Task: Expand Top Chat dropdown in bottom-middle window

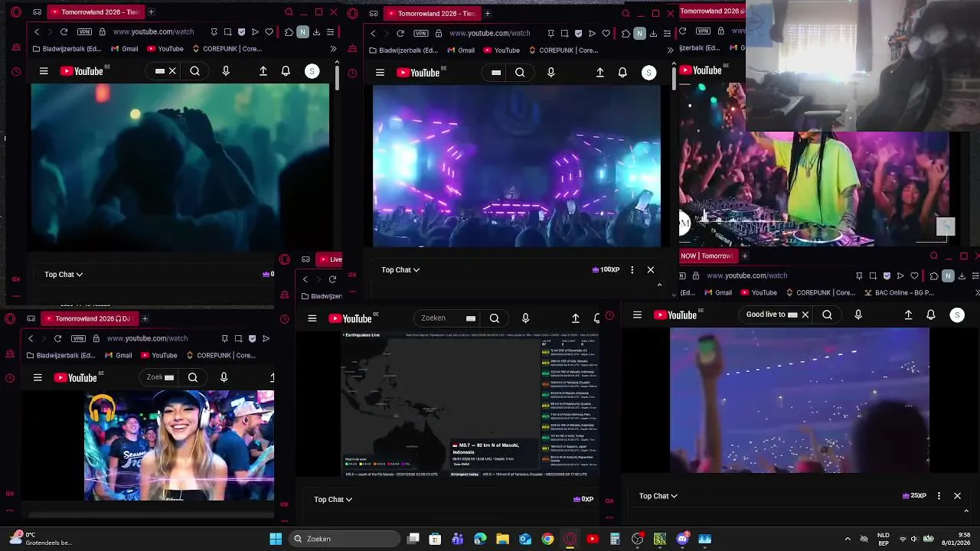Action: click(x=333, y=499)
